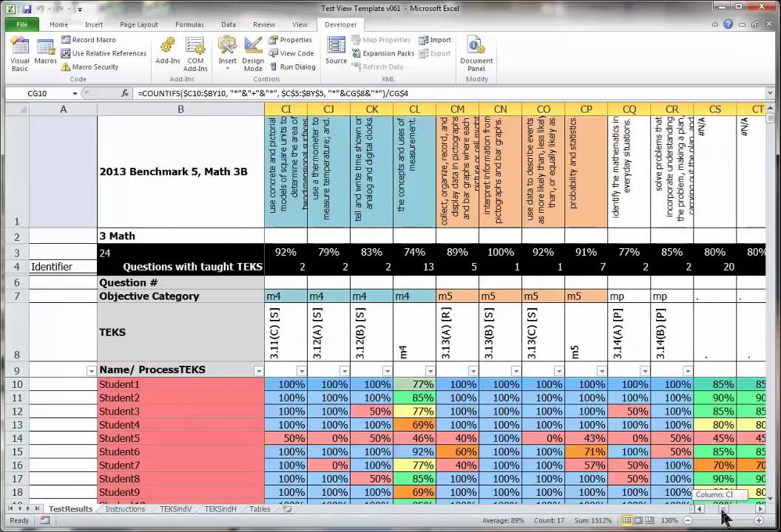Switch to the Insert ribbon tab

94,24
